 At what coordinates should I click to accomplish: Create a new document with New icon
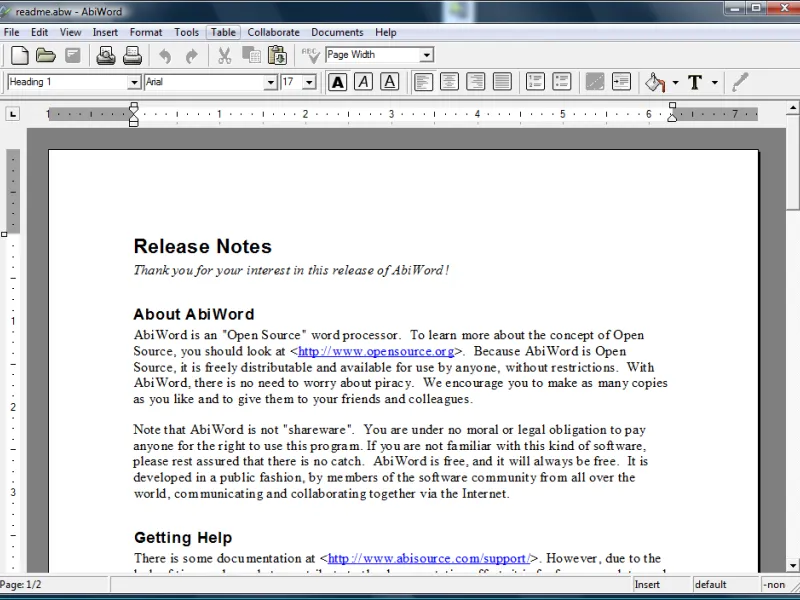tap(20, 55)
